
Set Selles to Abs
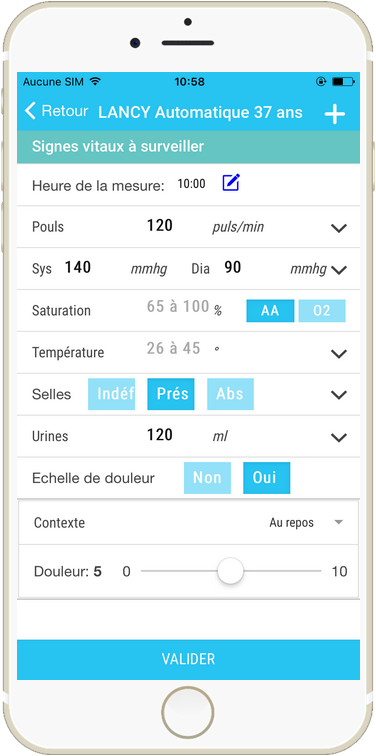(230, 394)
